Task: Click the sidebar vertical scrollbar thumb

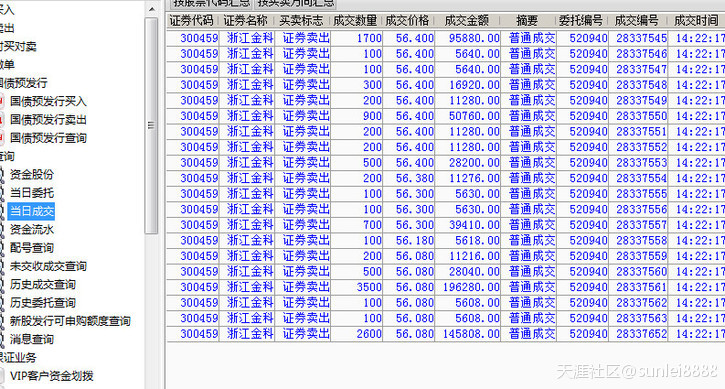Action: 151,125
